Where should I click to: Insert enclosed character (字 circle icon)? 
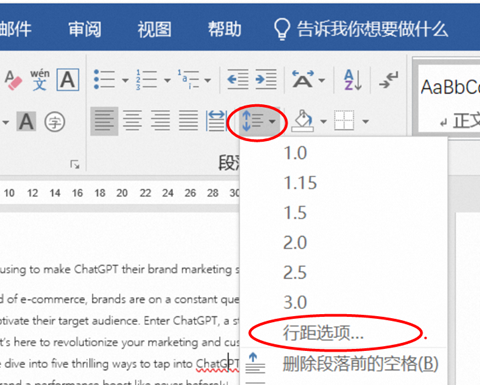coord(55,122)
